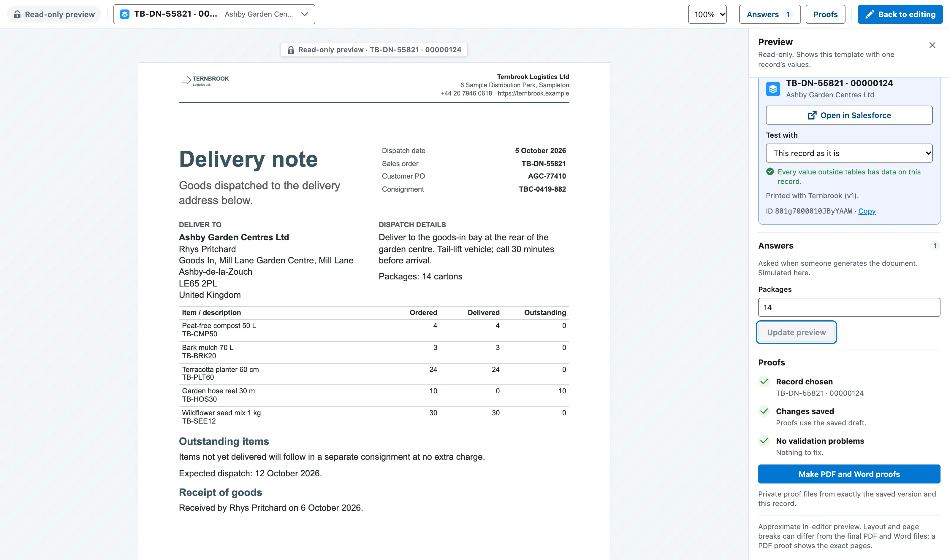
Task: Open the Answers tab button
Action: (x=769, y=14)
